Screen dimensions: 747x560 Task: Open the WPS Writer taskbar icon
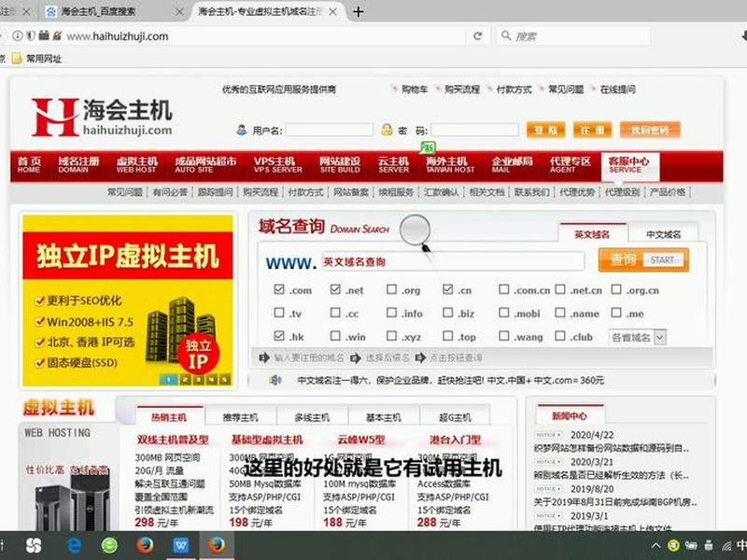[x=180, y=545]
